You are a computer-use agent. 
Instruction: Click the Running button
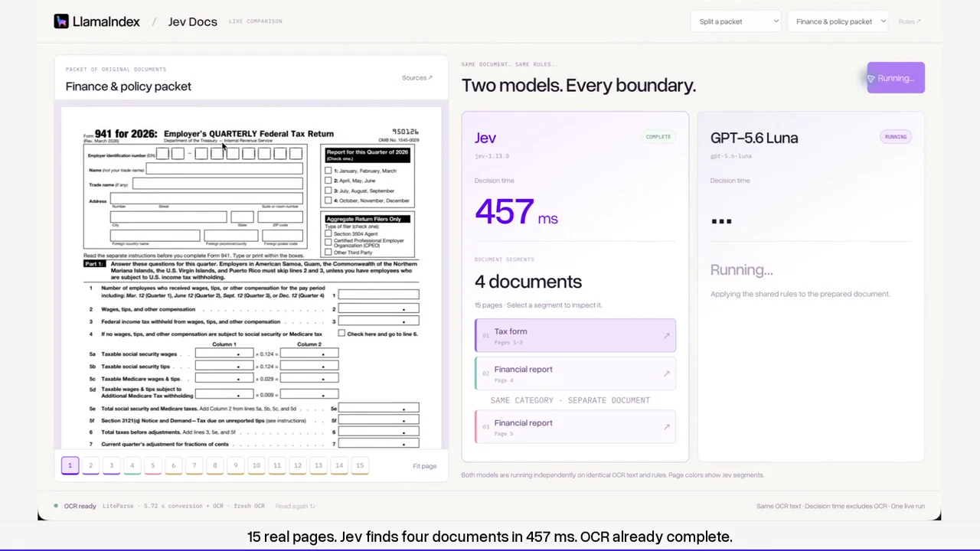point(896,78)
